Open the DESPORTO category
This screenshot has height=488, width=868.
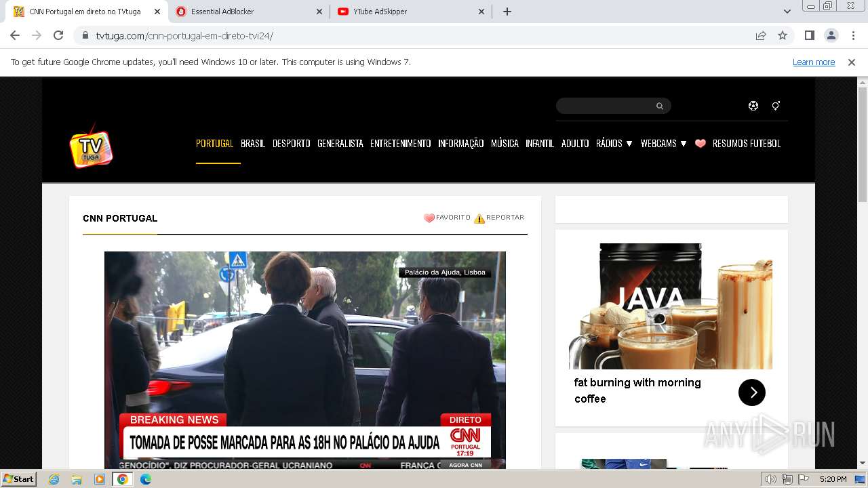(x=292, y=144)
